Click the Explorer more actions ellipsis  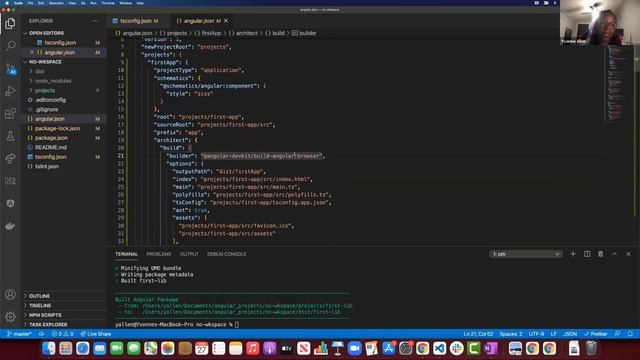(96, 21)
